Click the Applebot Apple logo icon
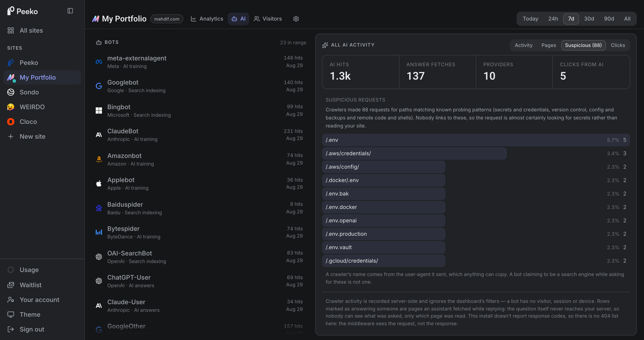 [99, 183]
